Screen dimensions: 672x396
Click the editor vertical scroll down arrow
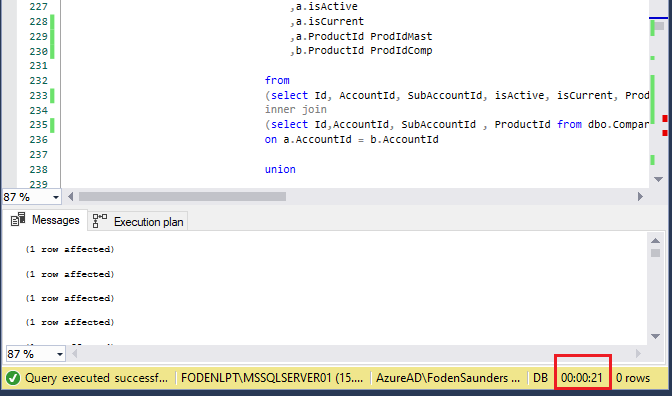[658, 180]
